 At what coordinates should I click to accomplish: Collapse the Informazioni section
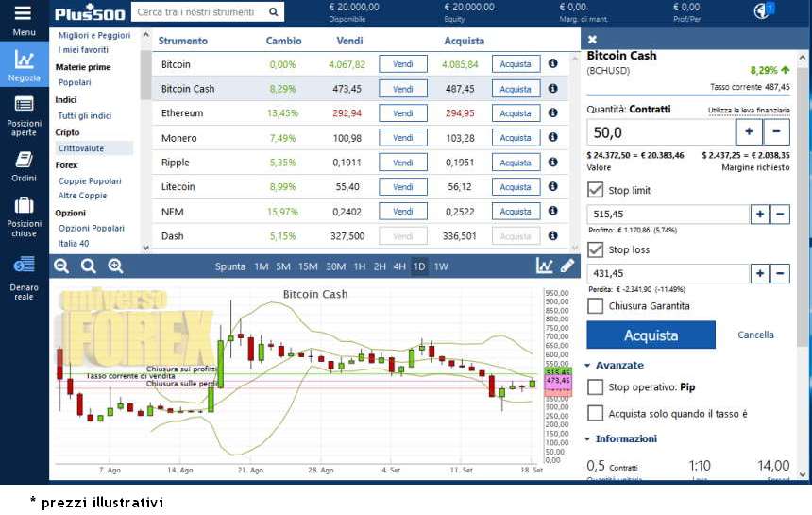[588, 439]
